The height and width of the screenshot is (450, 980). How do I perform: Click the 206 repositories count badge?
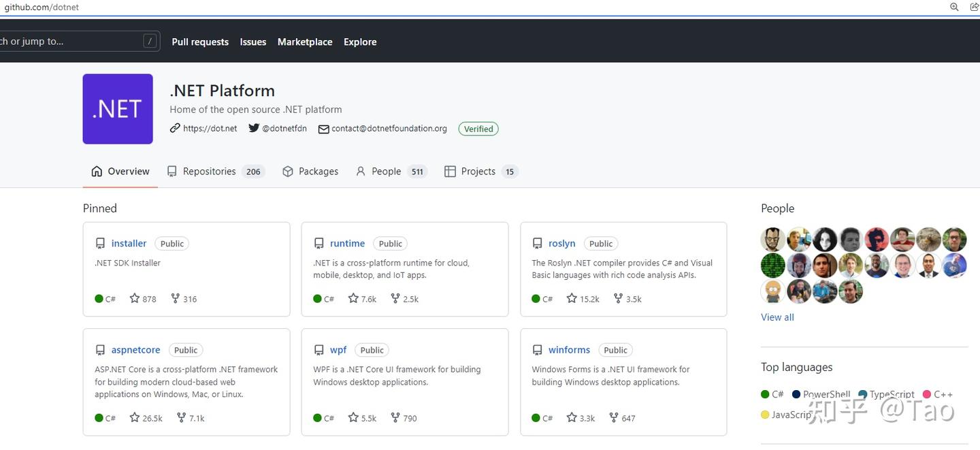coord(254,172)
